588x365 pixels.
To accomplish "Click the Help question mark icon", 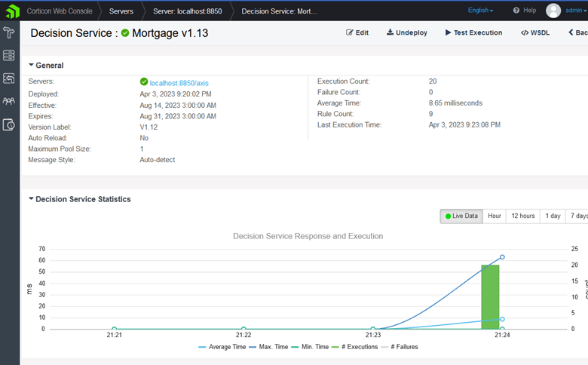I will click(x=516, y=11).
